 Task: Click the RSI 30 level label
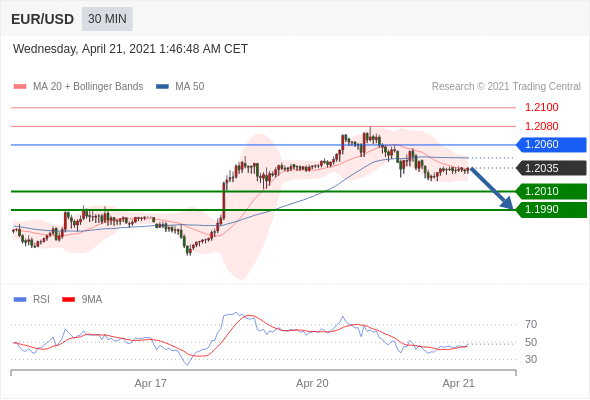[x=531, y=359]
